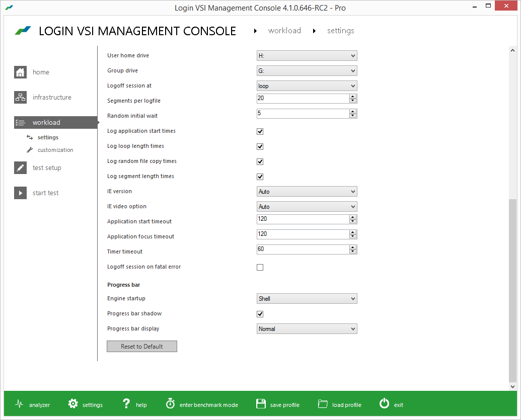Click the workload list icon
This screenshot has width=521, height=420.
pyautogui.click(x=20, y=123)
